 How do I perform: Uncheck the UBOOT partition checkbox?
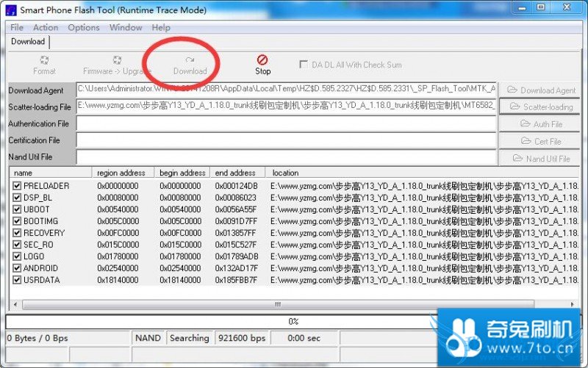click(x=17, y=209)
